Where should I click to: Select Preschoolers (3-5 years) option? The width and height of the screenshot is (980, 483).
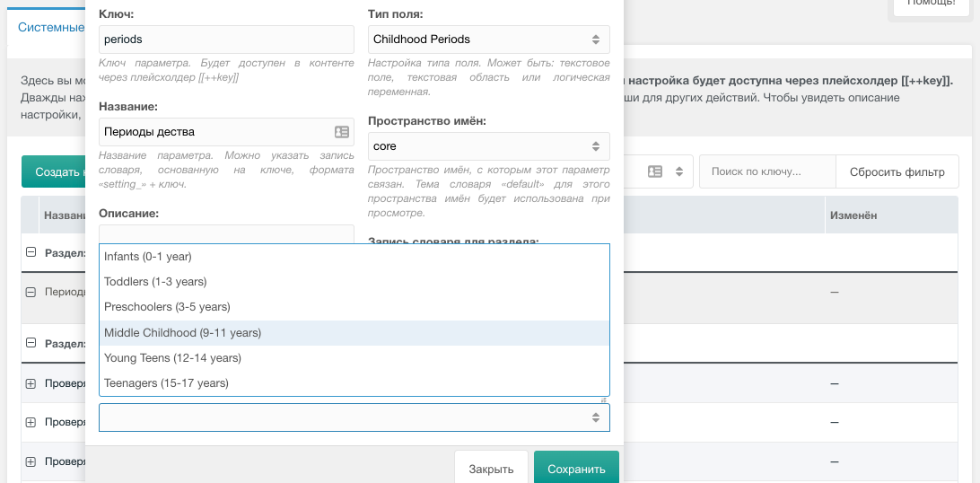[354, 307]
